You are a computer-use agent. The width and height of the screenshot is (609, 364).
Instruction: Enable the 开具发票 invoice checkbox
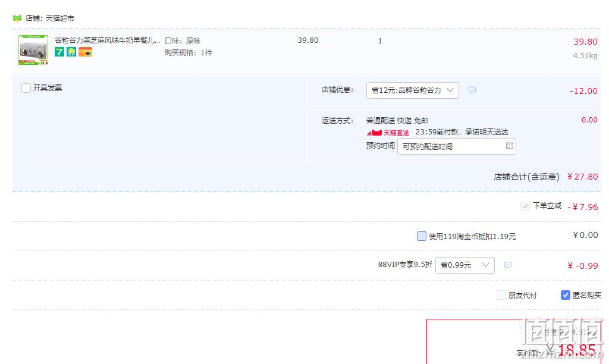[x=26, y=88]
